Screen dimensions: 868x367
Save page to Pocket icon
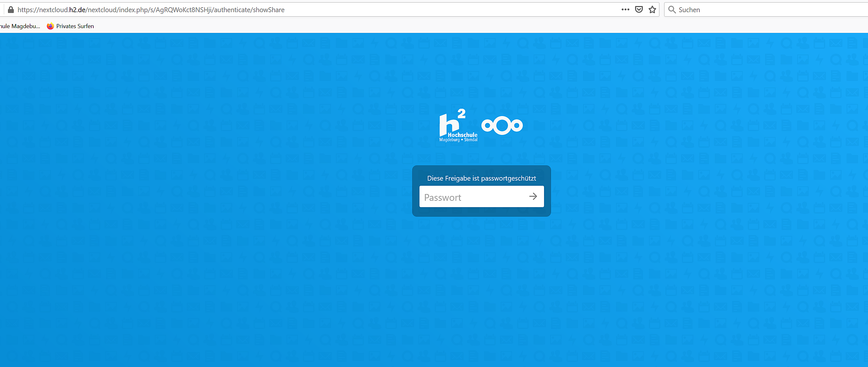(639, 10)
